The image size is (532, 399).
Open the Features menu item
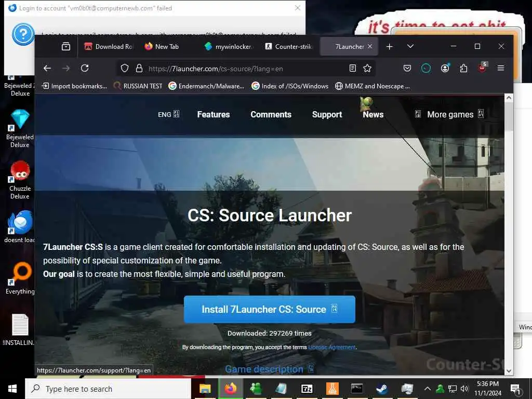point(214,114)
